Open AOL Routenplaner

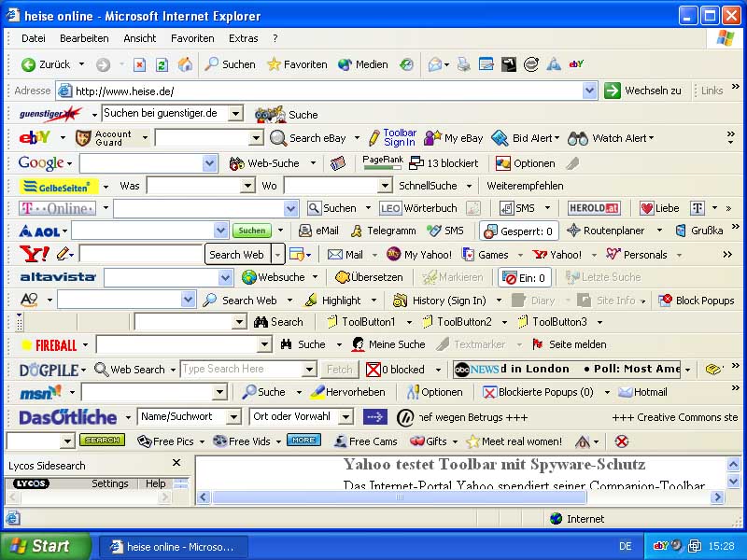tap(606, 231)
